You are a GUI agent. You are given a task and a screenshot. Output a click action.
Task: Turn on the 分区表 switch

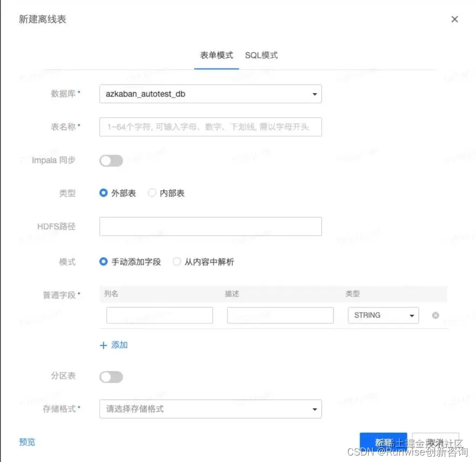tap(111, 376)
